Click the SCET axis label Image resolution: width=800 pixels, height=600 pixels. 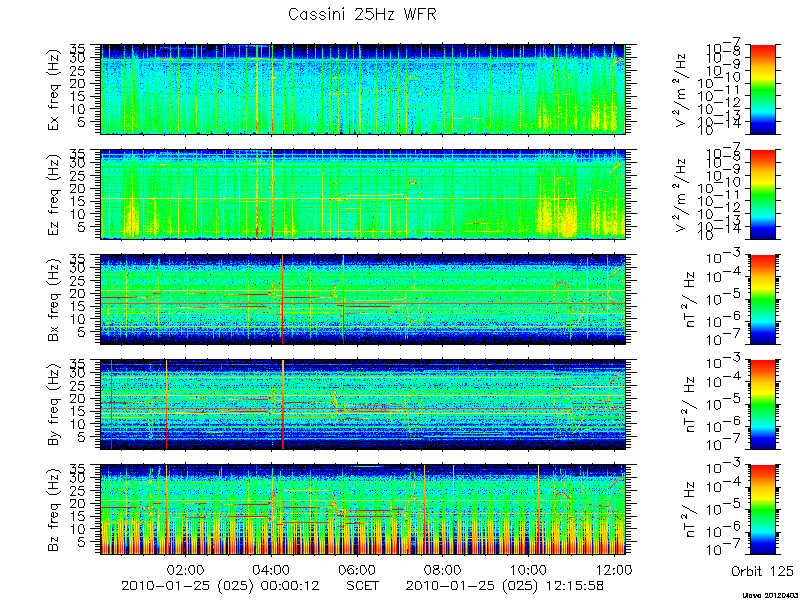coord(363,585)
